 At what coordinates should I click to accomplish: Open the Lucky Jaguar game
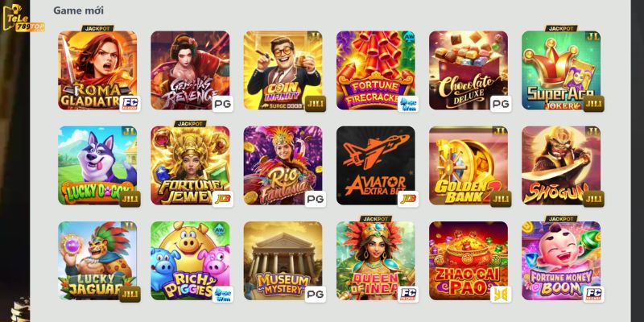(97, 261)
